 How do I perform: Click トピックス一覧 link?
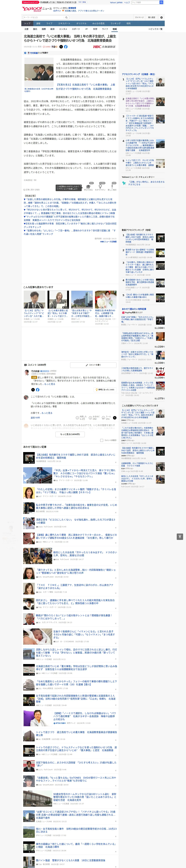(155, 29)
